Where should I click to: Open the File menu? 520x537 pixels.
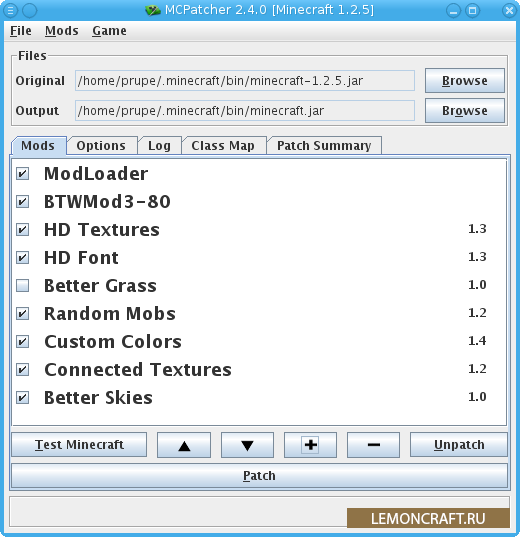click(x=21, y=31)
